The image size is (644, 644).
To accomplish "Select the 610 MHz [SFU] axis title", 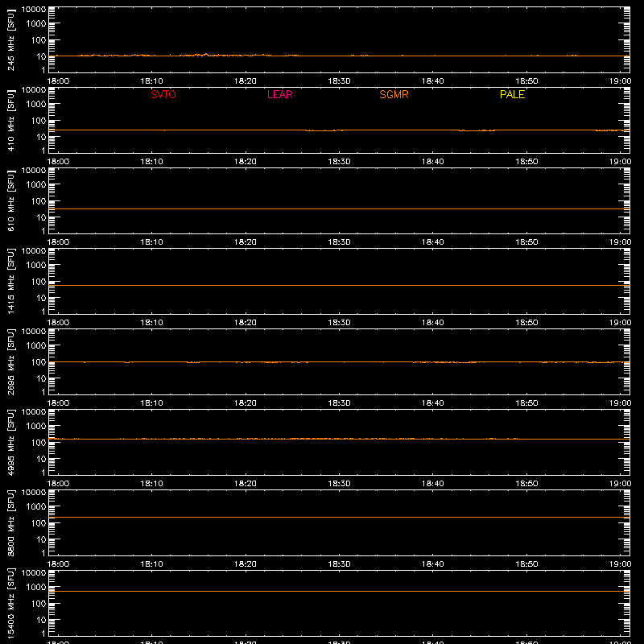I will pyautogui.click(x=10, y=200).
